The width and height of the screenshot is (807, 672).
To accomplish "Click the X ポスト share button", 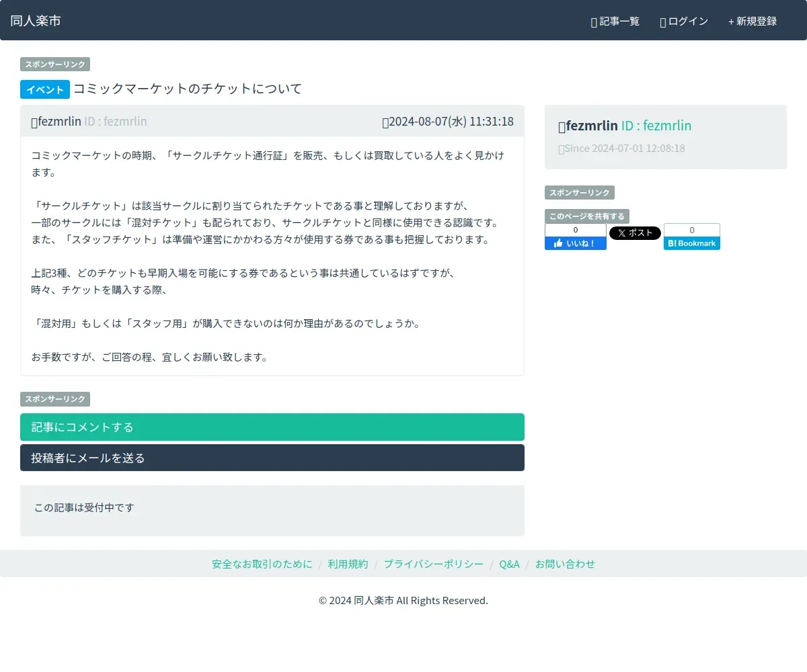I will (635, 233).
